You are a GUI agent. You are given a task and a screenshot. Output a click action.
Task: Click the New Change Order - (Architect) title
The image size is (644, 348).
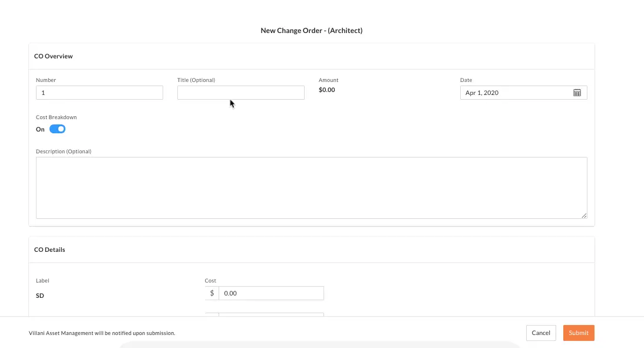point(311,31)
